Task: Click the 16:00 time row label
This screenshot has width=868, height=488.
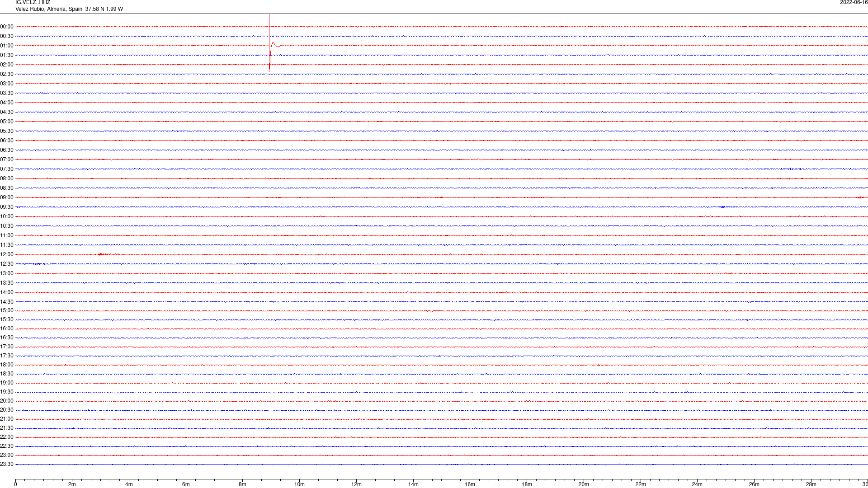Action: 7,328
